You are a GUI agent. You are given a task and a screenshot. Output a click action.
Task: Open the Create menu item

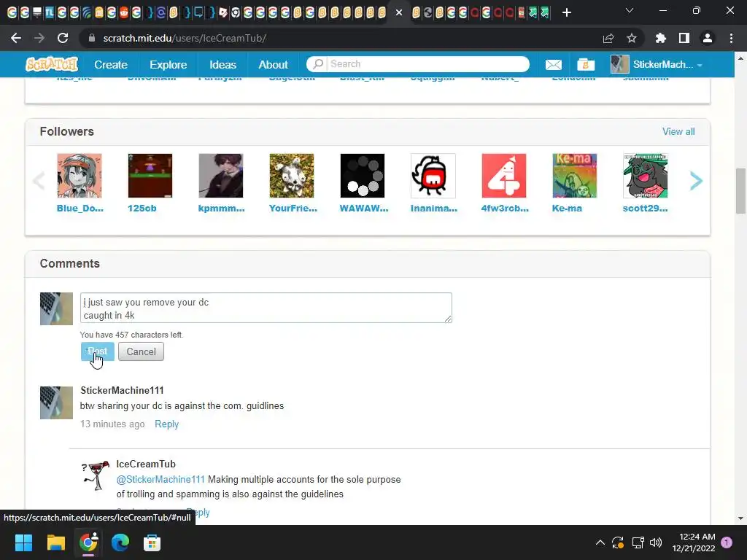coord(111,64)
